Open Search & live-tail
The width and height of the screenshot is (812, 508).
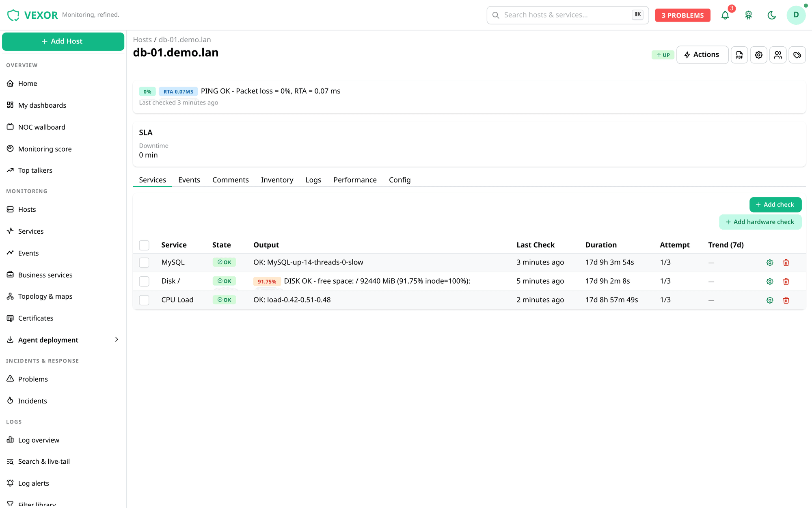click(x=63, y=461)
